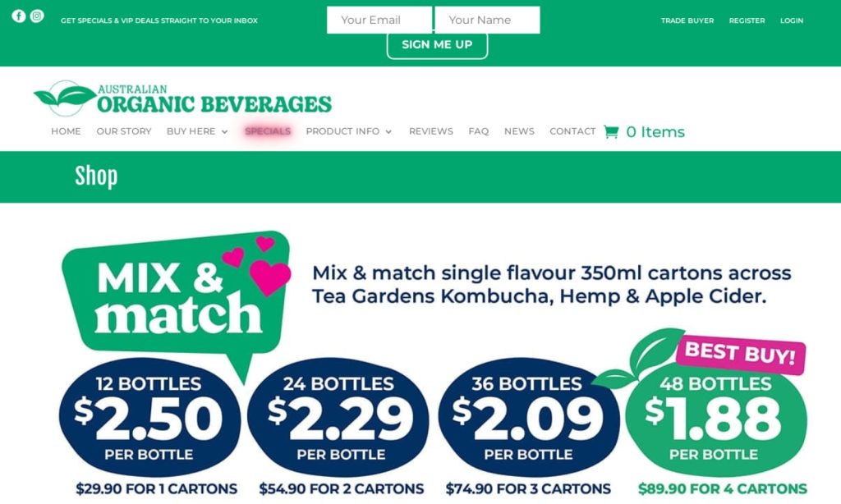The height and width of the screenshot is (504, 841).
Task: Open the Trade Buyer link
Action: [687, 21]
